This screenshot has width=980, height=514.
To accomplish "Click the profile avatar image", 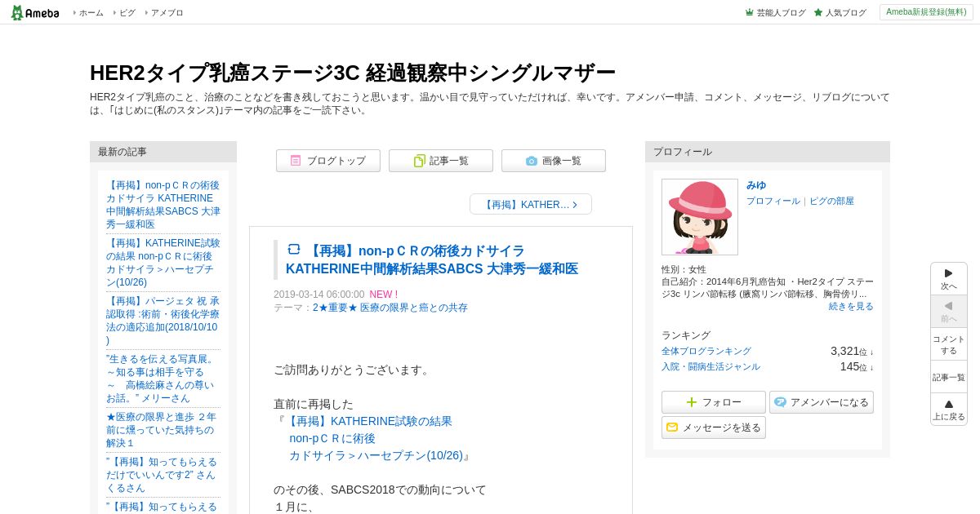I will click(x=700, y=217).
